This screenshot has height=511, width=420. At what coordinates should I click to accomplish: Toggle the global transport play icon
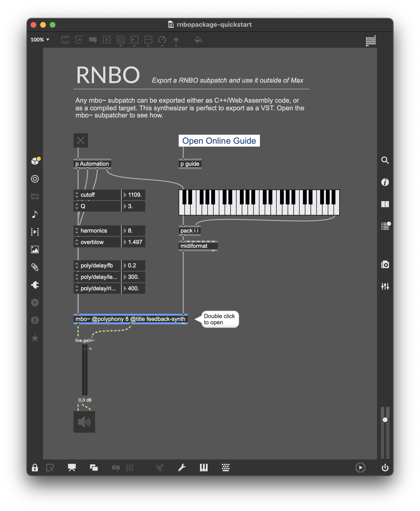click(x=360, y=468)
